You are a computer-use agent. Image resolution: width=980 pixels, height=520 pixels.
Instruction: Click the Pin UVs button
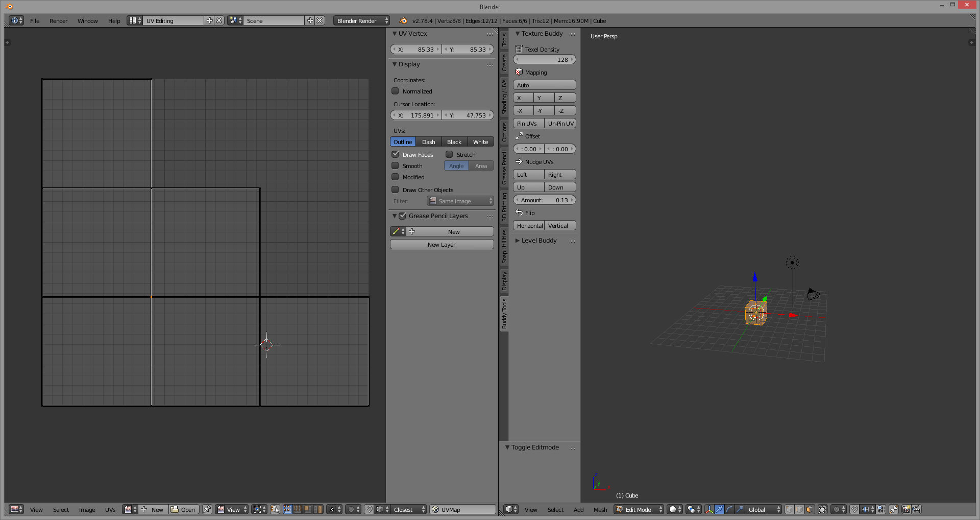pos(527,124)
